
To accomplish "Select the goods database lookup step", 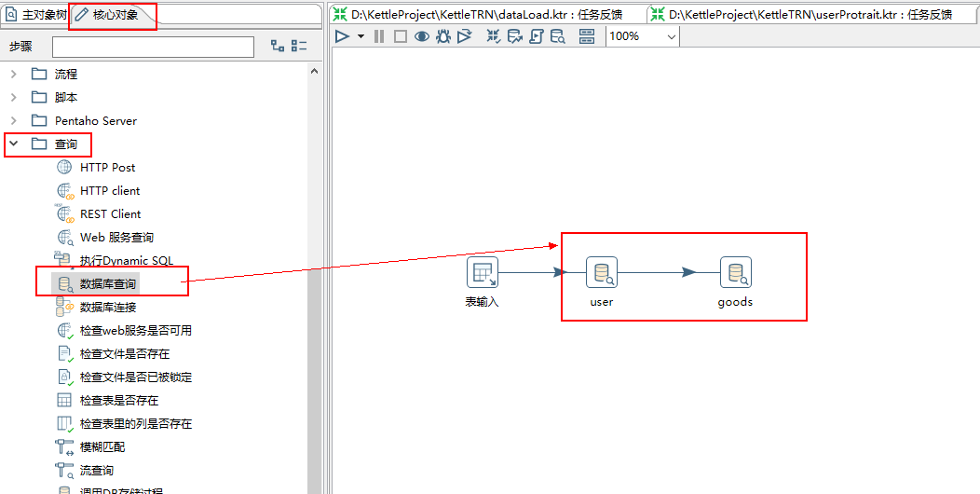I will [736, 273].
